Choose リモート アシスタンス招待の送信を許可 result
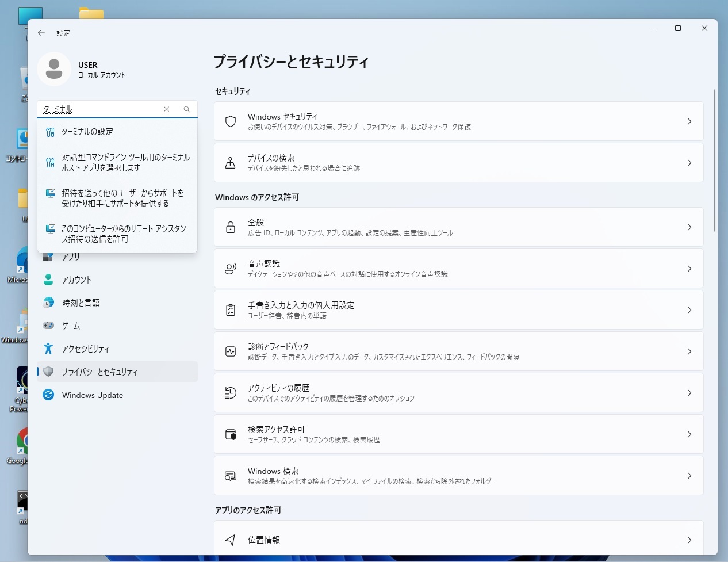The image size is (728, 562). tap(117, 234)
